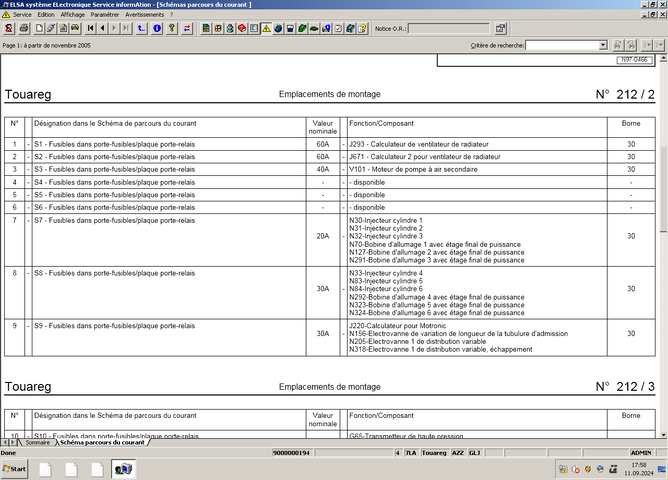This screenshot has width=668, height=480.
Task: Click N318-Electrovanne échappement text line
Action: tap(441, 349)
